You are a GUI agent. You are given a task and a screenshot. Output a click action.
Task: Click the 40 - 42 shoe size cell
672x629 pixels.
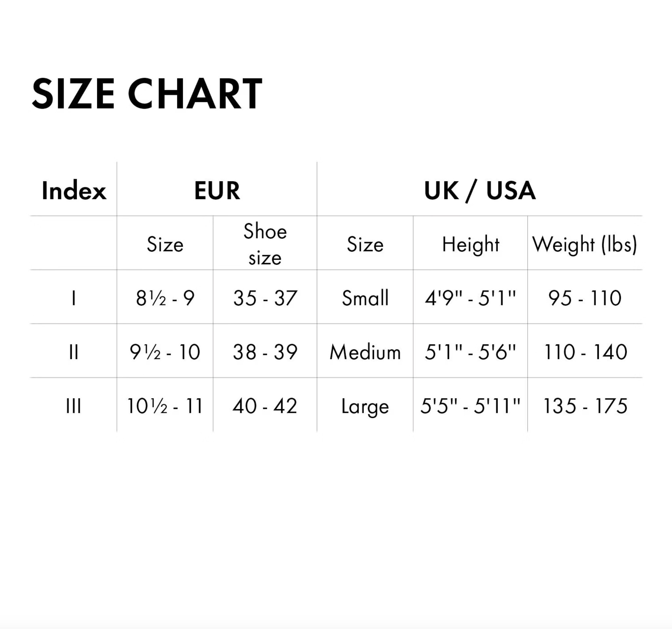[265, 406]
